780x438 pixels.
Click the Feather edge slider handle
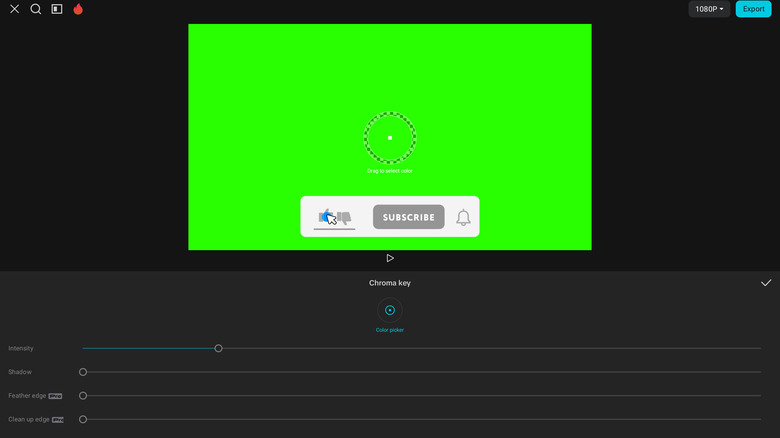tap(83, 396)
